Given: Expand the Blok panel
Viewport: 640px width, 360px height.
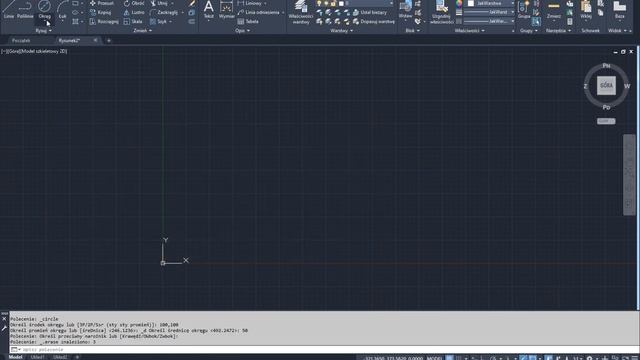Looking at the screenshot, I should (412, 31).
